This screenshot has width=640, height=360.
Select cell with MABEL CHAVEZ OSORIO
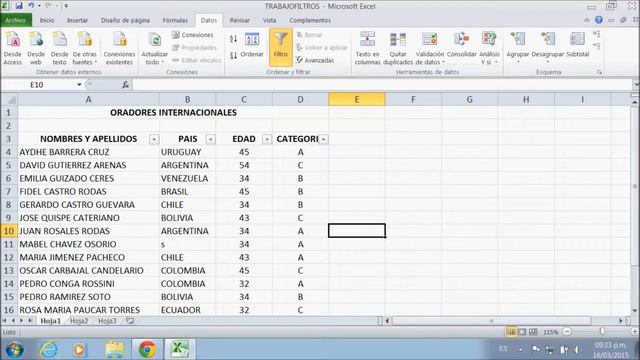(x=89, y=244)
